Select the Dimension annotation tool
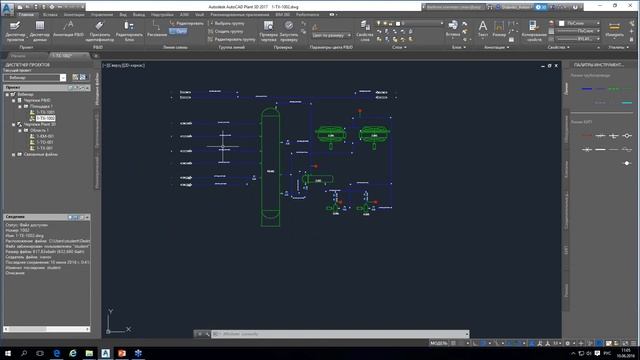Viewport: 640px width, 360px height. [499, 29]
